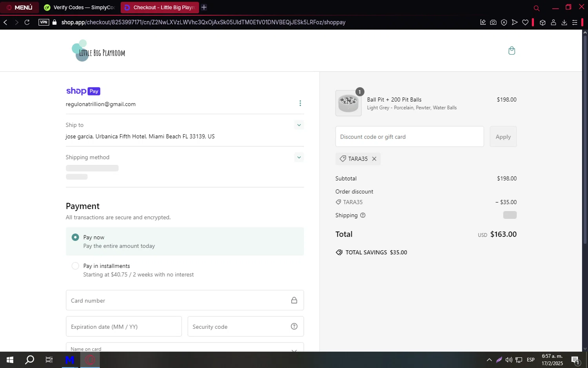The height and width of the screenshot is (368, 588).
Task: Click the ad blocker shield icon
Action: coord(504,22)
